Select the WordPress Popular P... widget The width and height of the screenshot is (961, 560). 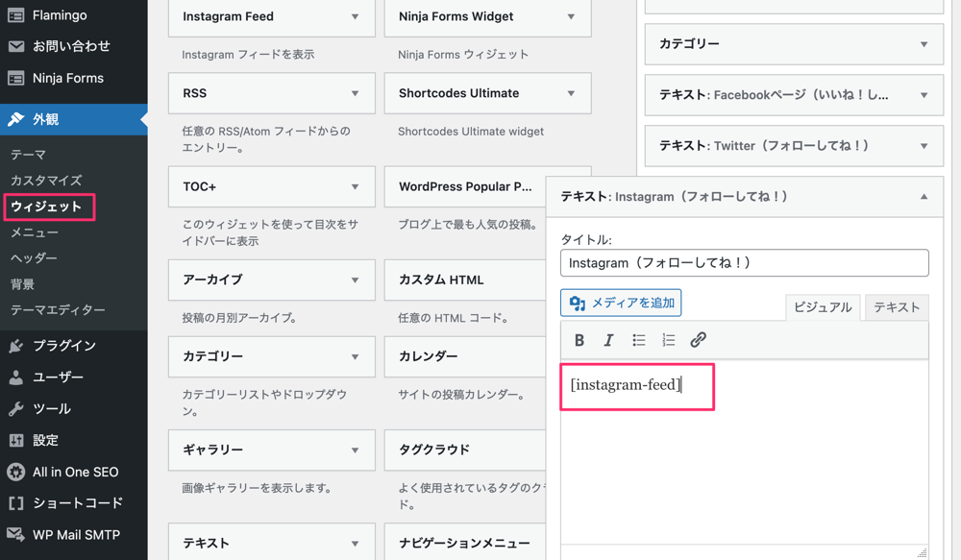465,187
